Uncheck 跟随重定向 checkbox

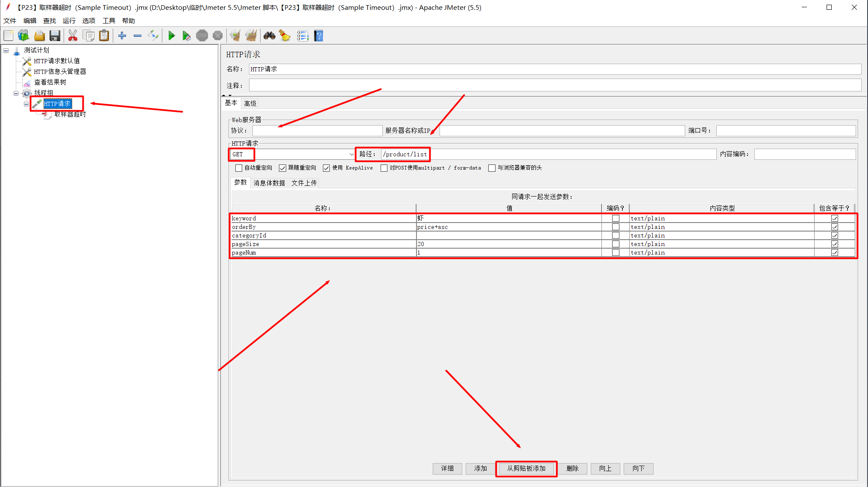(282, 168)
